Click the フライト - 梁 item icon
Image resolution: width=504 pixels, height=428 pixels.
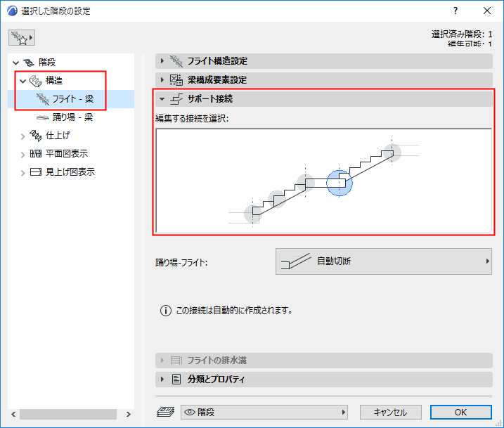point(42,99)
